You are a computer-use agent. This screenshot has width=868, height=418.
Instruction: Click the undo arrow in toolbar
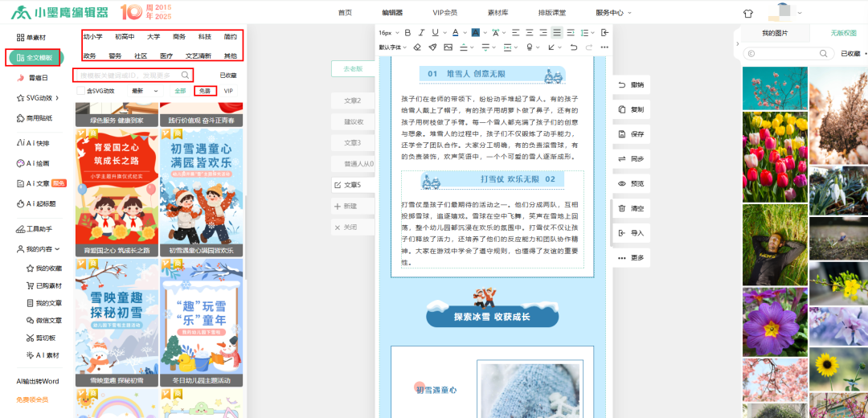coord(573,47)
